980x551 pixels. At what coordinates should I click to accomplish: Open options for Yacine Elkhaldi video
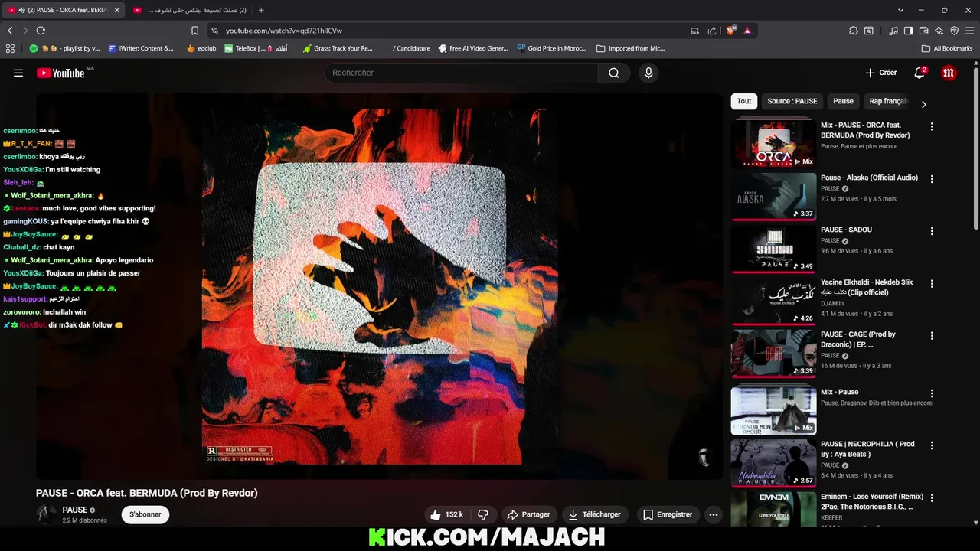pyautogui.click(x=932, y=283)
